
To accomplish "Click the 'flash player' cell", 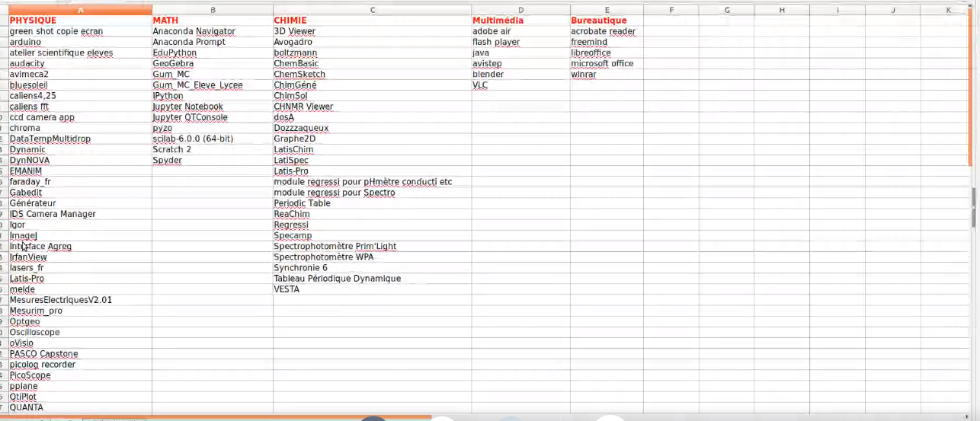I will tap(520, 42).
